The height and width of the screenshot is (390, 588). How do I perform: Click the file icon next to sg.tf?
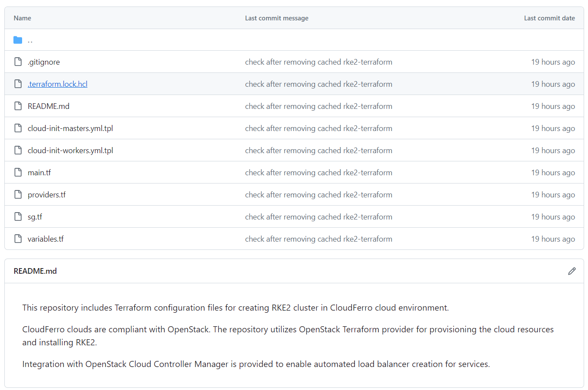[18, 217]
